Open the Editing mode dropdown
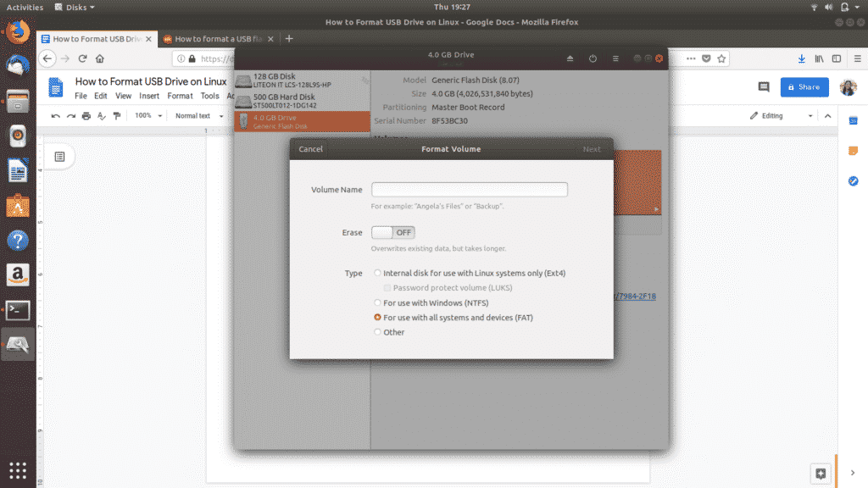The height and width of the screenshot is (488, 868). pyautogui.click(x=781, y=116)
